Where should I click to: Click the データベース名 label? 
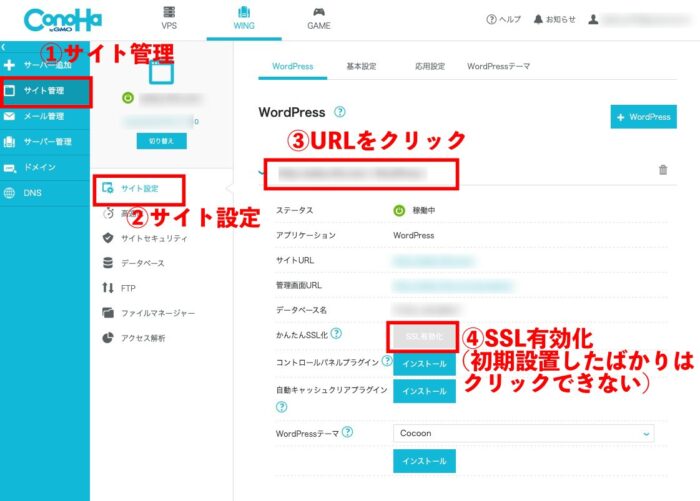tap(301, 310)
